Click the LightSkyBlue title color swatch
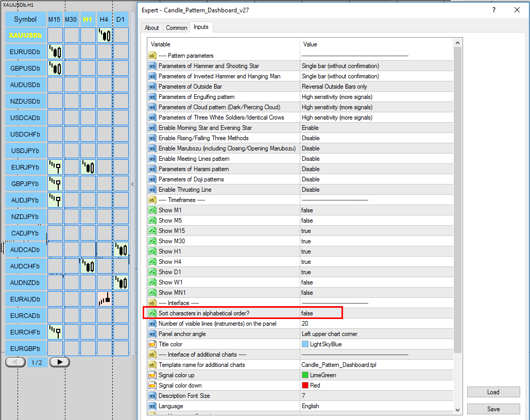 305,344
